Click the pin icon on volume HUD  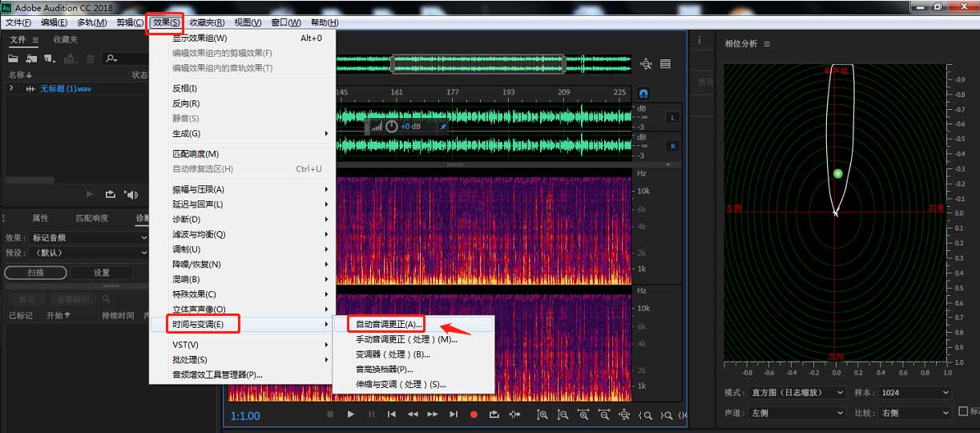click(442, 127)
